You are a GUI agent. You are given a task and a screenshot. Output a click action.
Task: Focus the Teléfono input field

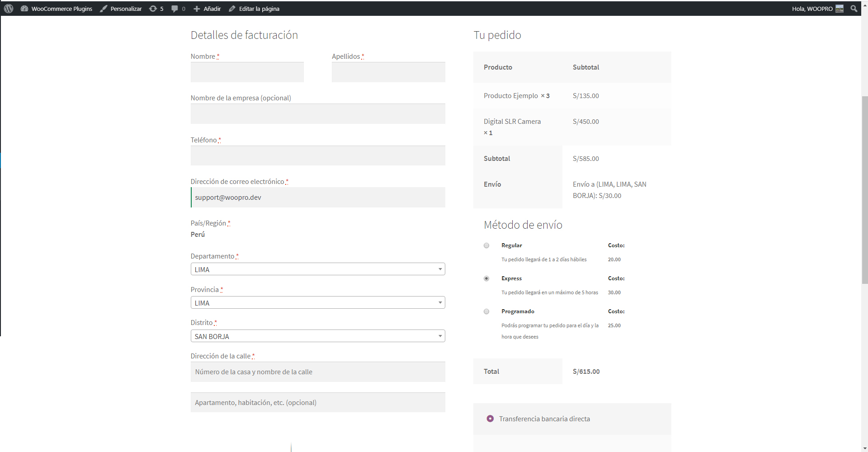point(318,155)
